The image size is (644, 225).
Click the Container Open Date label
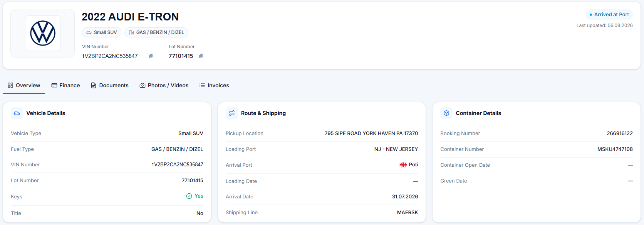pos(465,165)
